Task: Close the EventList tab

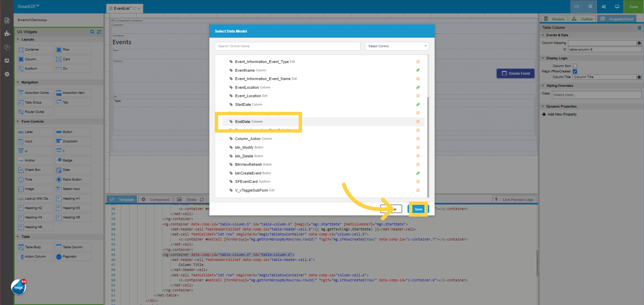Action: point(139,9)
